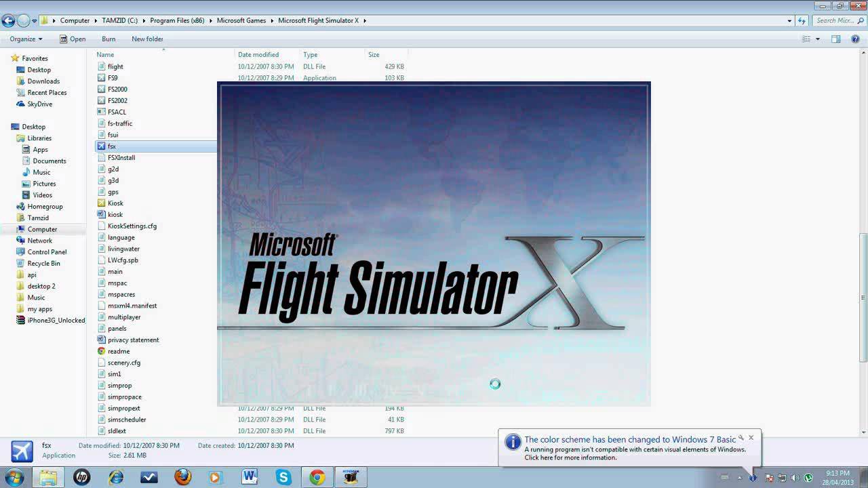Select Libraries in the navigation pane

(x=39, y=138)
